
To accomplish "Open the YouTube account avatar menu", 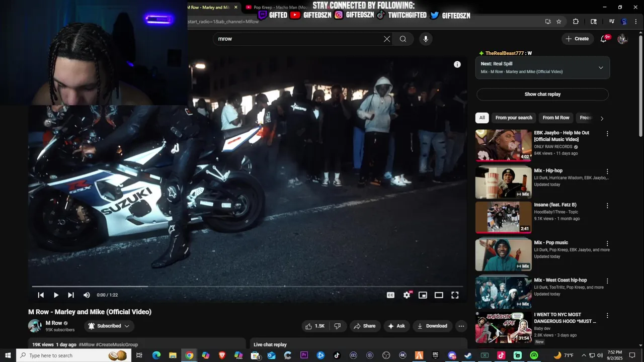I will [622, 39].
